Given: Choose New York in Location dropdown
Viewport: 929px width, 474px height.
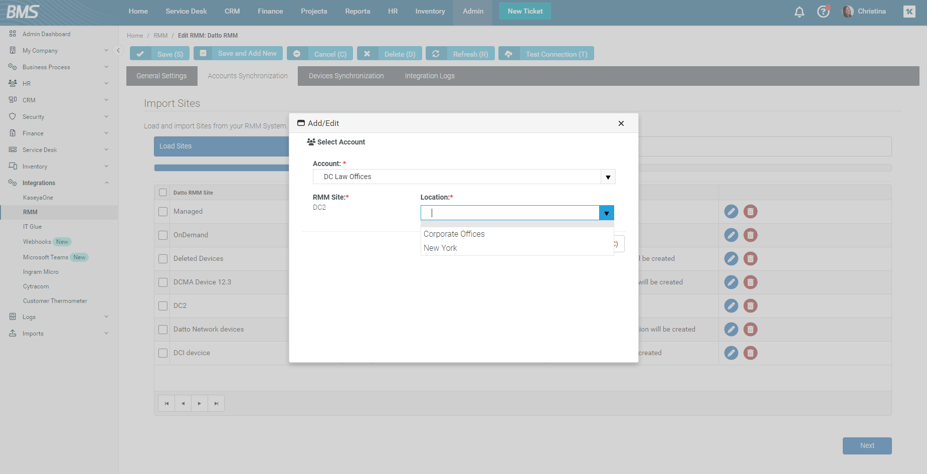Looking at the screenshot, I should pos(440,248).
